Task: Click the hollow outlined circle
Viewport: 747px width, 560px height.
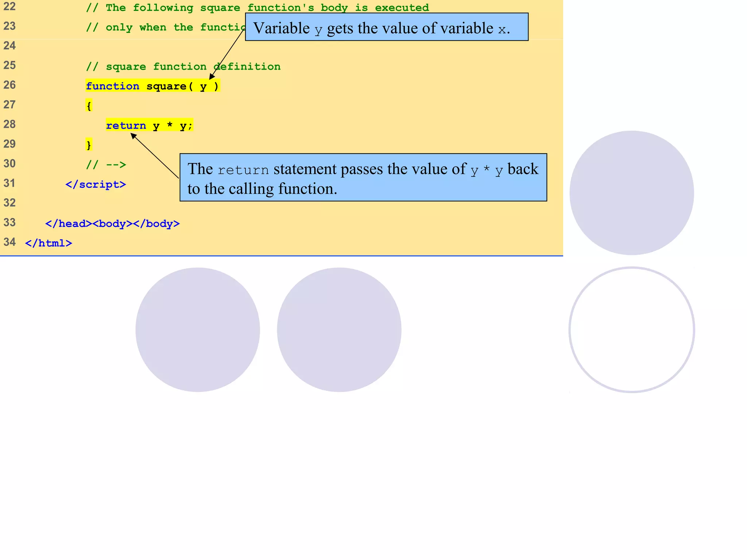Action: [632, 330]
